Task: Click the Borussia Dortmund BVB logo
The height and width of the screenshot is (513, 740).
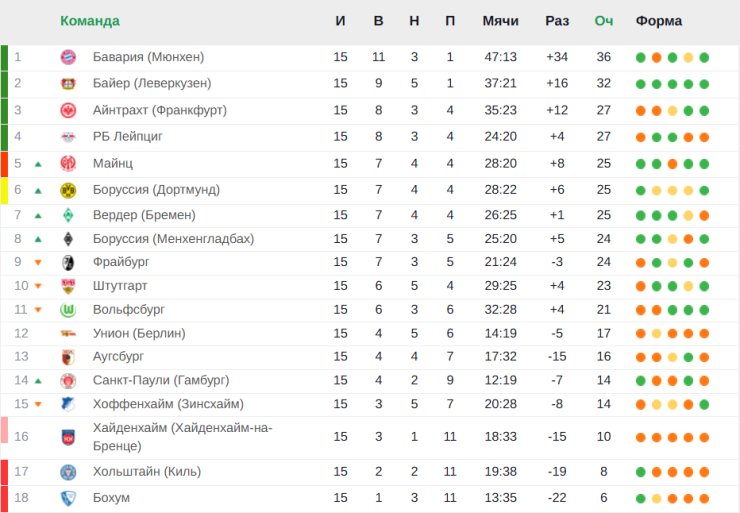Action: (x=68, y=190)
